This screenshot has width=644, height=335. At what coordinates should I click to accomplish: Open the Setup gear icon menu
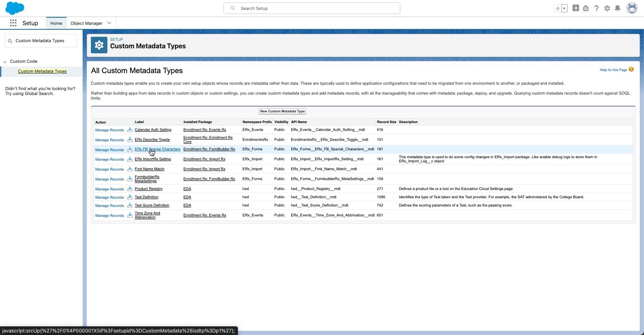click(x=607, y=8)
